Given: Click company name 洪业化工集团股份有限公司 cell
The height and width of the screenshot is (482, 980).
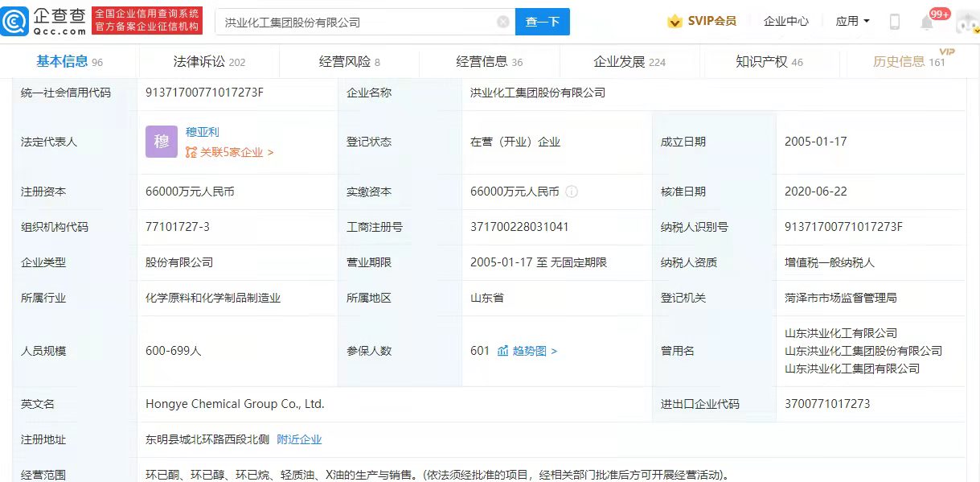Looking at the screenshot, I should pyautogui.click(x=538, y=93).
